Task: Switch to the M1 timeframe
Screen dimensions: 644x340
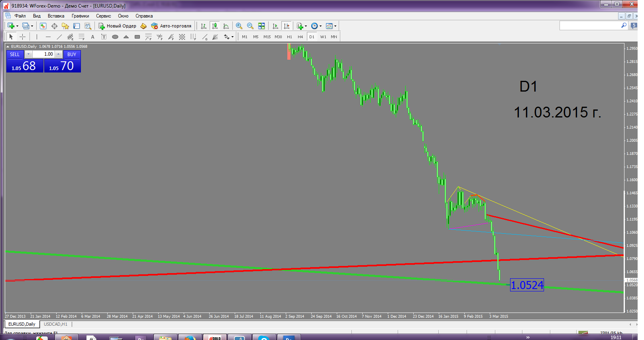Action: click(x=245, y=37)
